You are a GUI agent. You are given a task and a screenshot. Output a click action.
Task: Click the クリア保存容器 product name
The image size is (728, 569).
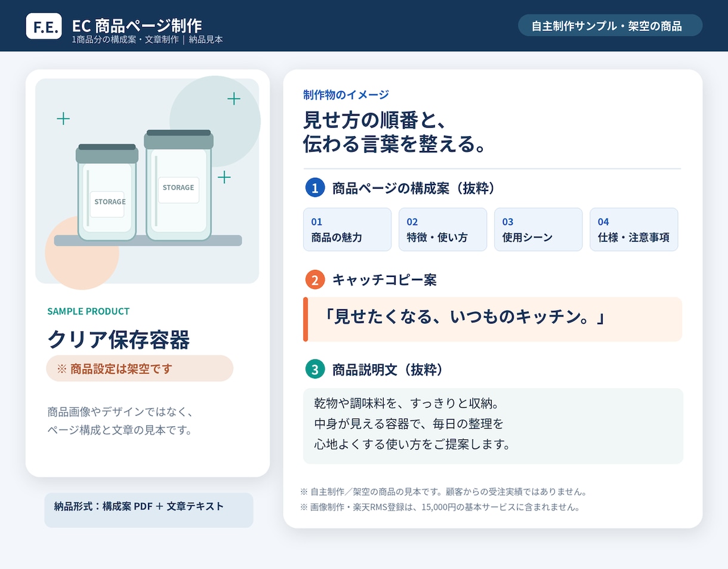[119, 339]
